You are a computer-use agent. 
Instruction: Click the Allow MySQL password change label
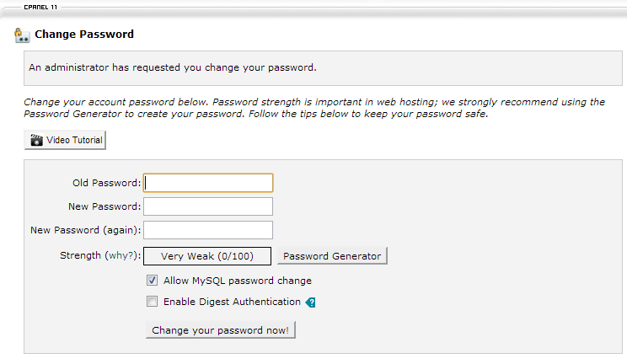click(238, 281)
